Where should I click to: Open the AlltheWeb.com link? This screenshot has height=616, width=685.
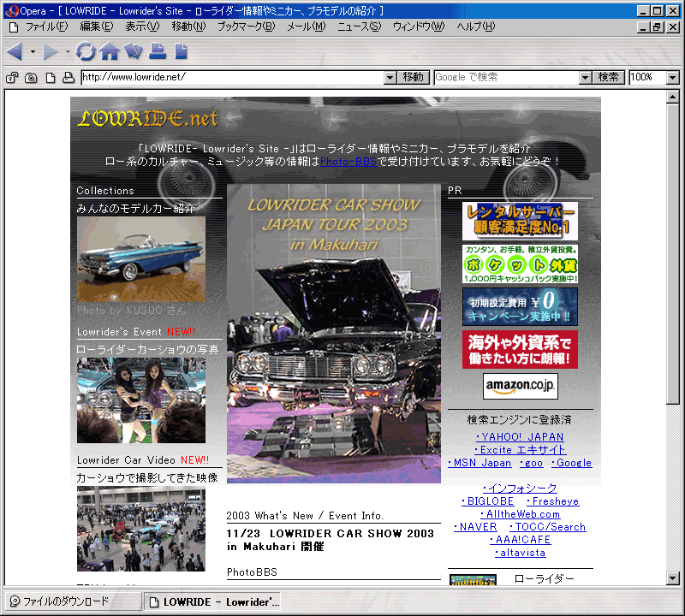tap(520, 514)
